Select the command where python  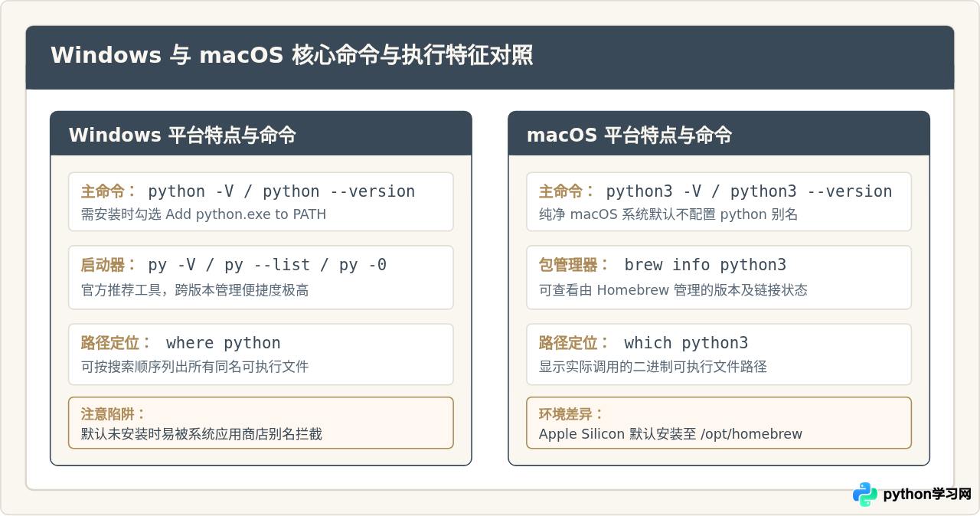click(224, 343)
